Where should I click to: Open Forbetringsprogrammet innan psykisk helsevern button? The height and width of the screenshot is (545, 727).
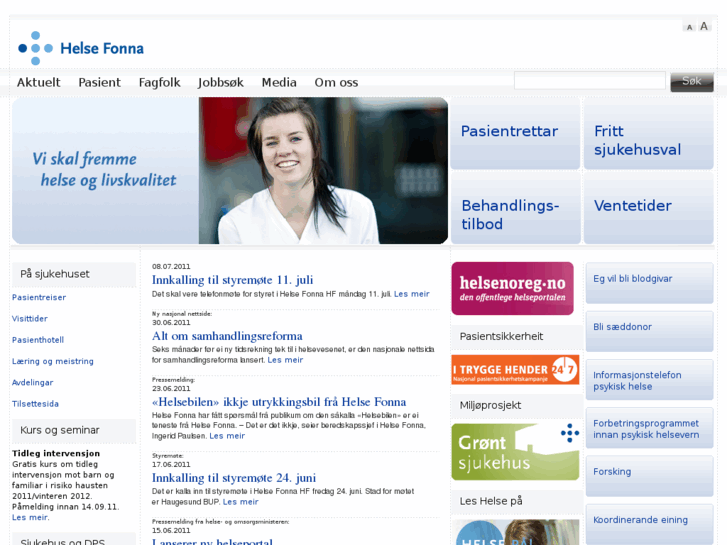pos(650,428)
